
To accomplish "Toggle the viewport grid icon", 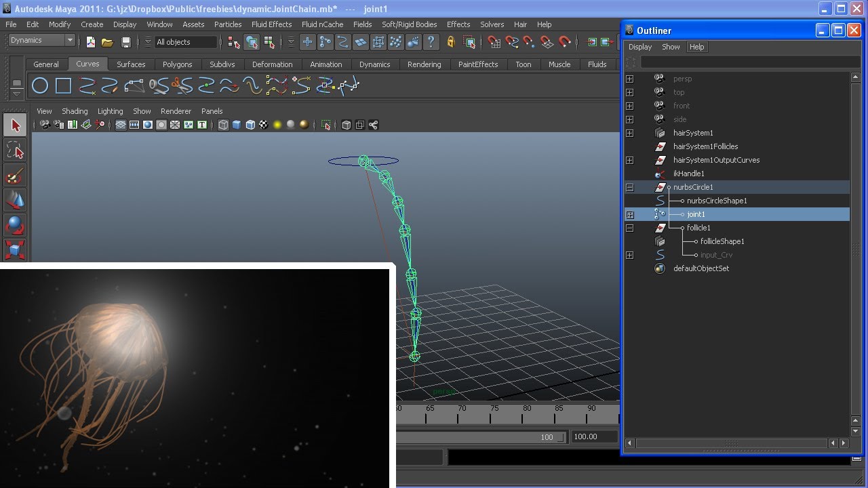I will tap(121, 125).
